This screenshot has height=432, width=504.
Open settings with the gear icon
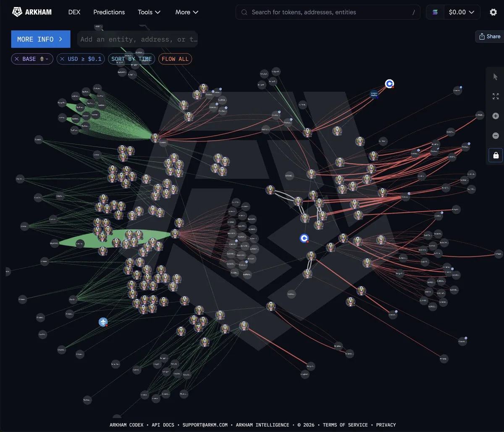point(493,12)
